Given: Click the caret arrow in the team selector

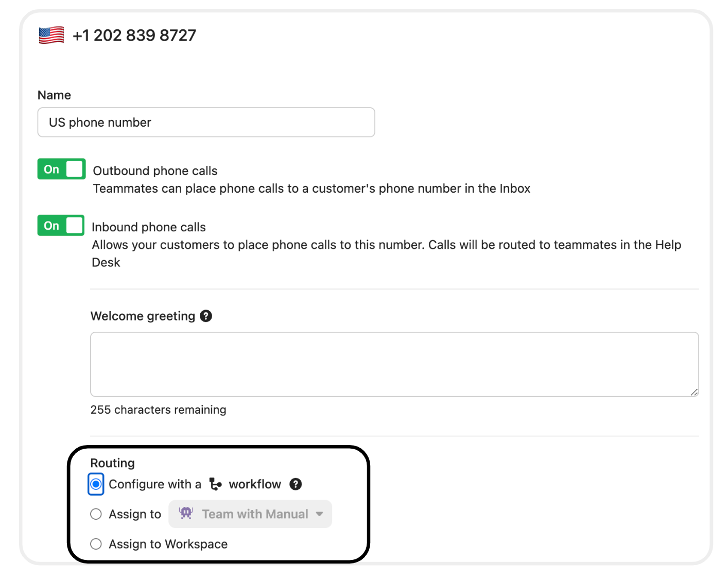Looking at the screenshot, I should click(x=320, y=514).
